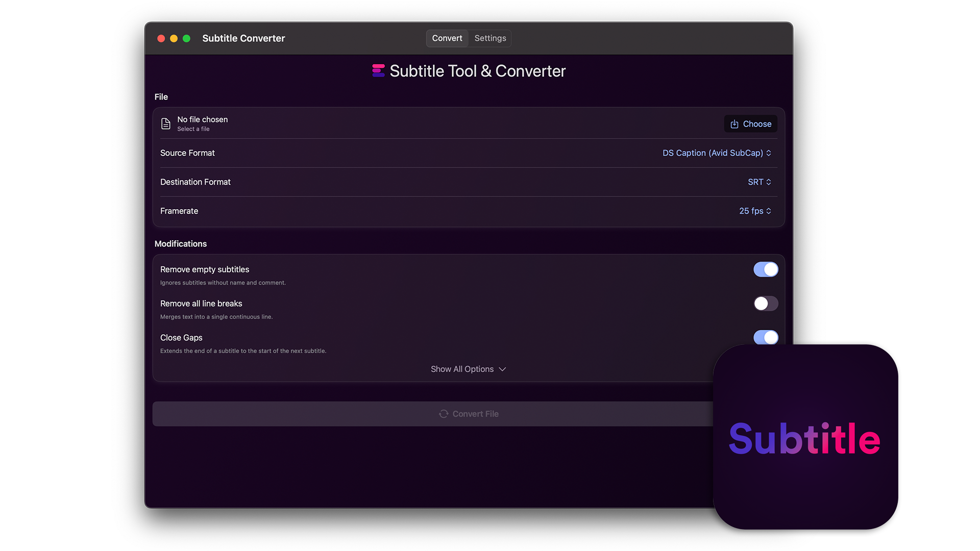The width and height of the screenshot is (980, 551).
Task: Turn off the Close Gaps toggle
Action: (x=766, y=337)
